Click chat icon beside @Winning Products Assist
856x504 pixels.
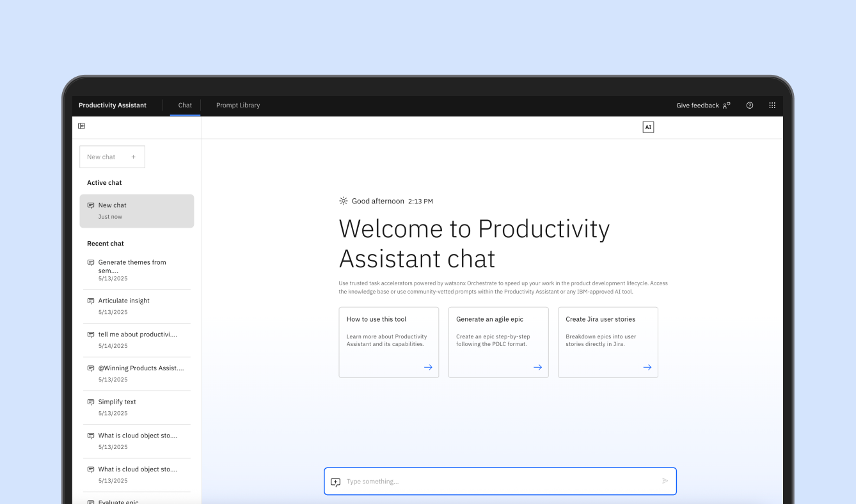pyautogui.click(x=91, y=368)
